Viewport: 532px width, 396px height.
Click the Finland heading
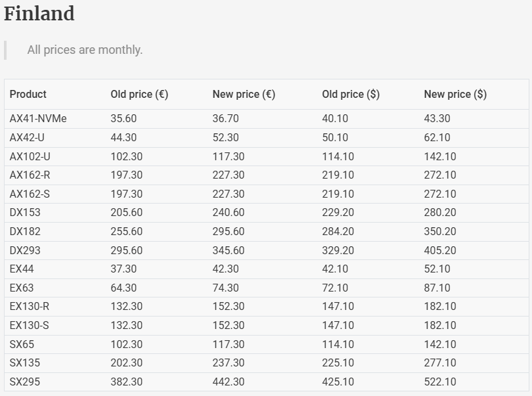(x=39, y=14)
